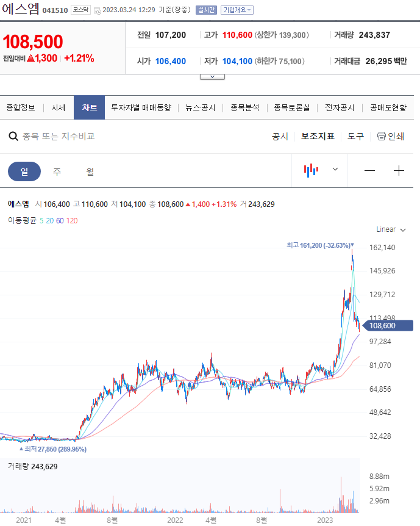Open the 종목분석 tab

point(244,107)
